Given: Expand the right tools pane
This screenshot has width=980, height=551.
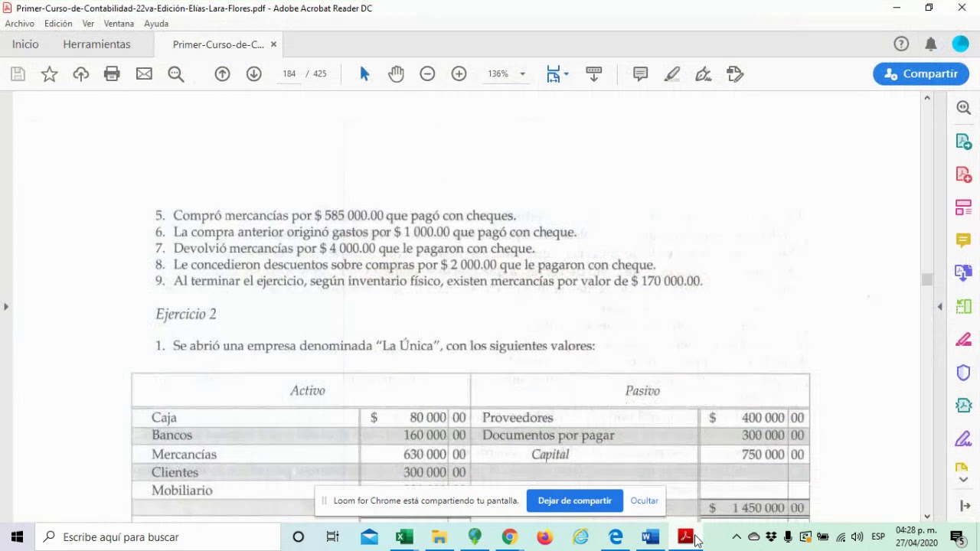Looking at the screenshot, I should [964, 506].
